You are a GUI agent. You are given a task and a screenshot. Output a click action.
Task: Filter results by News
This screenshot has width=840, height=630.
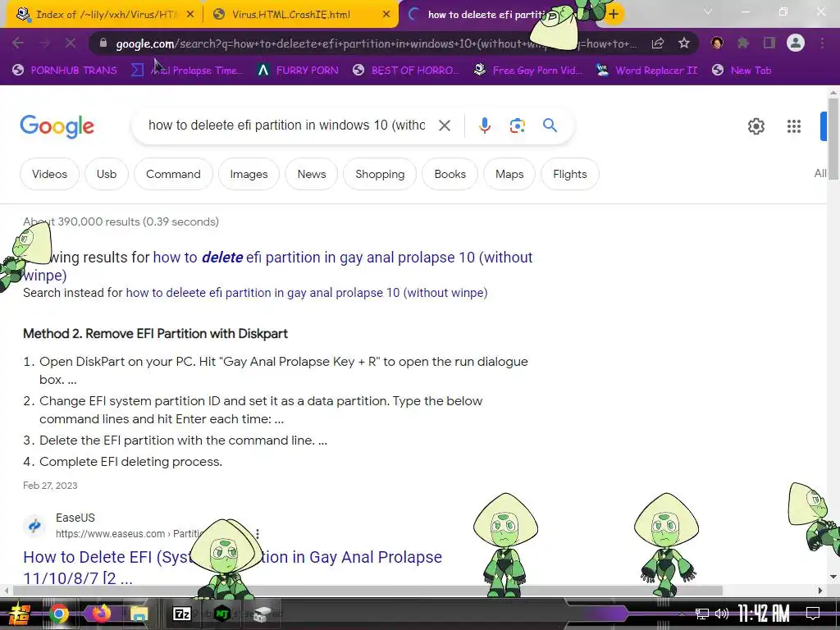[311, 174]
